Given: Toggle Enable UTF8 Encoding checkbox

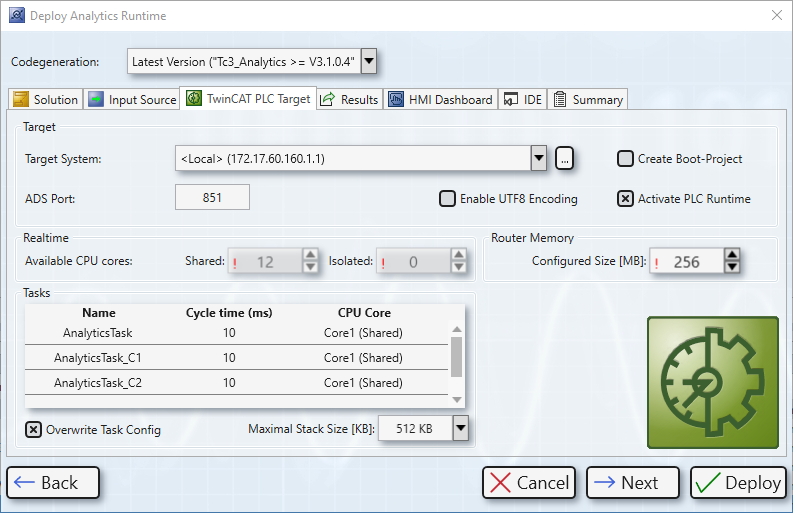Looking at the screenshot, I should click(x=447, y=198).
